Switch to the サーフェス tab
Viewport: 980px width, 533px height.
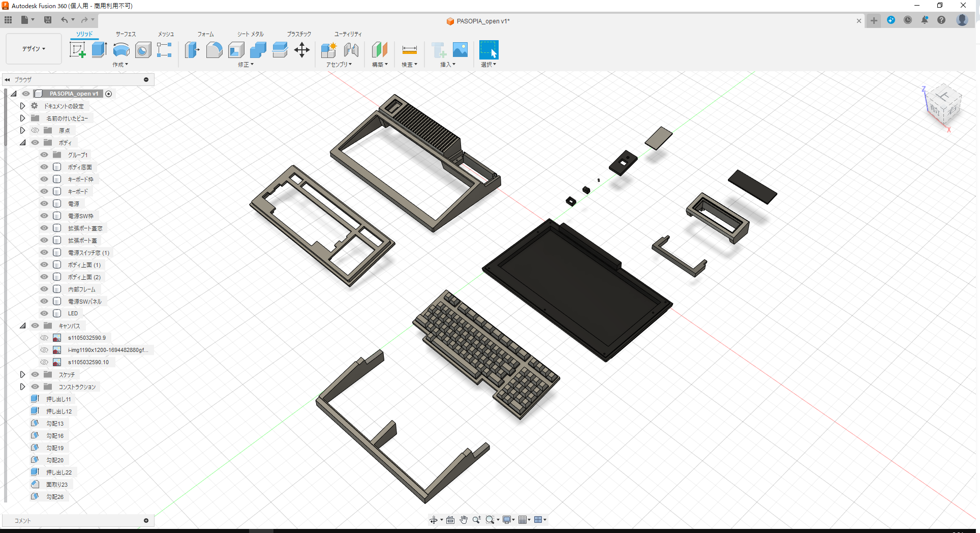pyautogui.click(x=125, y=34)
